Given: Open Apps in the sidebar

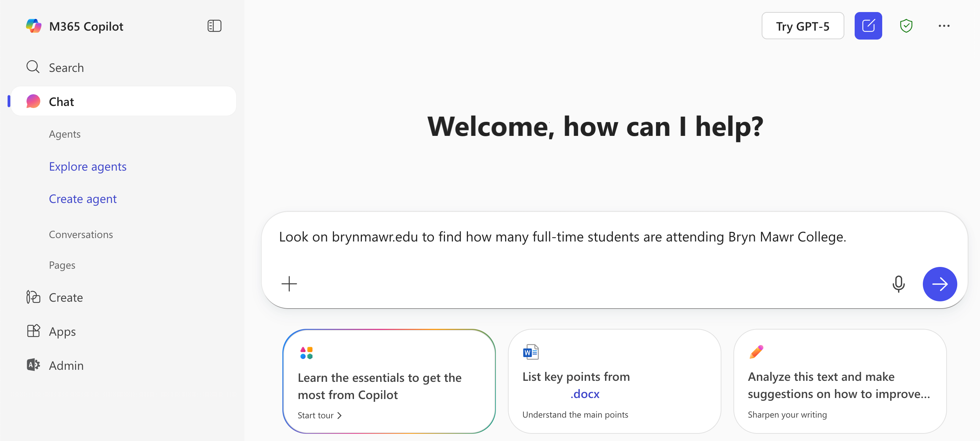Looking at the screenshot, I should click(x=62, y=332).
